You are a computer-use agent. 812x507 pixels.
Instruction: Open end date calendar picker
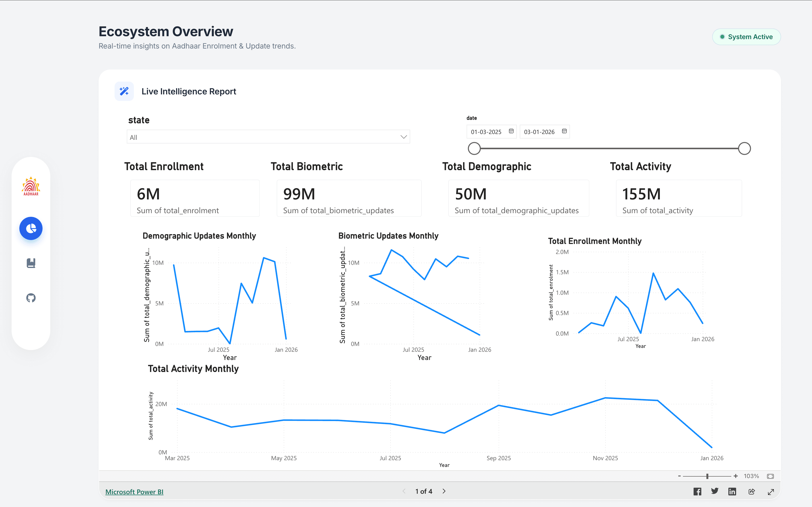pyautogui.click(x=564, y=131)
